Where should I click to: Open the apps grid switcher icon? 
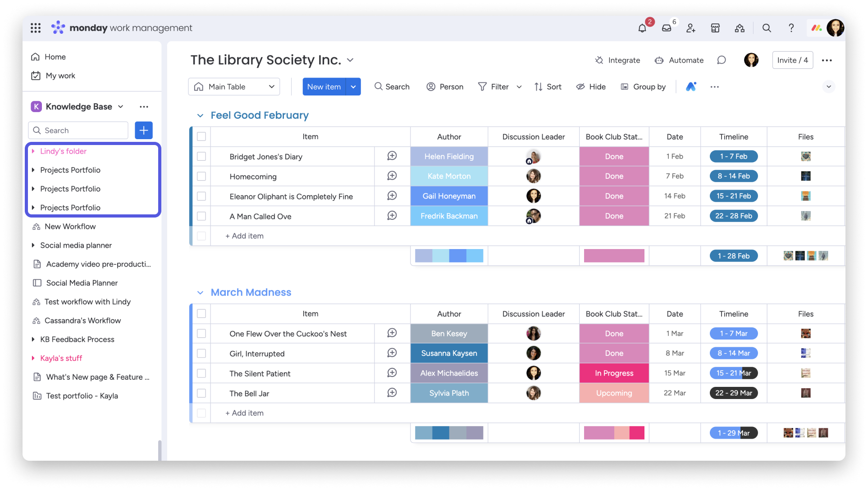point(36,28)
